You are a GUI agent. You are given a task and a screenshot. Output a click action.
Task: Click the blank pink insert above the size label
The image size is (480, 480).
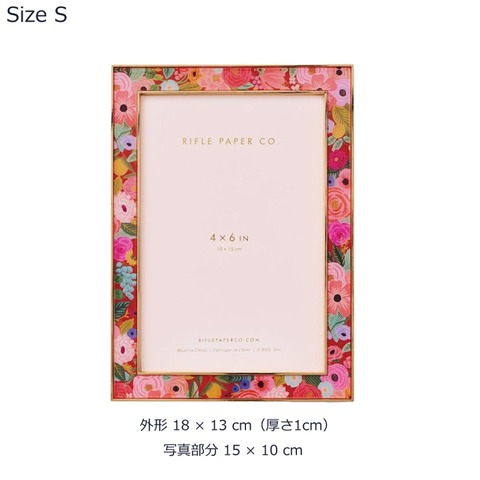click(232, 188)
